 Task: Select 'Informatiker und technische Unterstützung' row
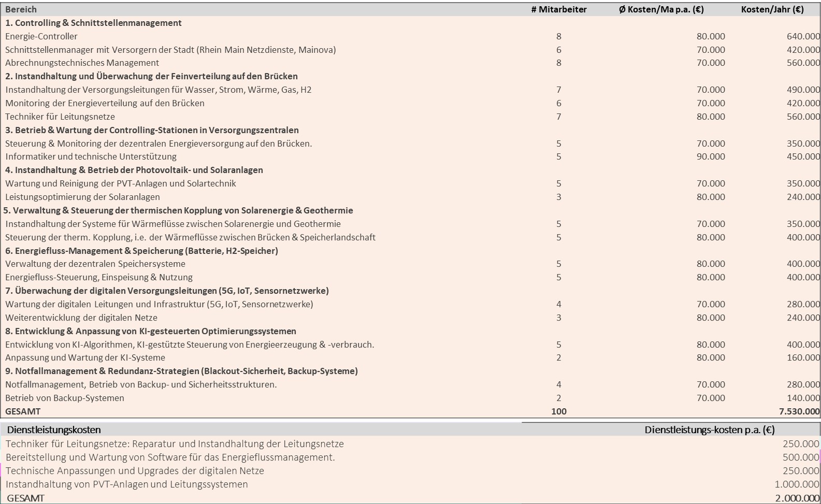click(x=91, y=156)
